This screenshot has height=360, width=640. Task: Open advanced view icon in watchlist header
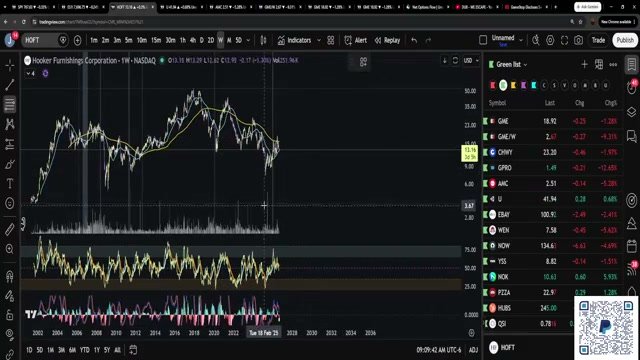599,64
